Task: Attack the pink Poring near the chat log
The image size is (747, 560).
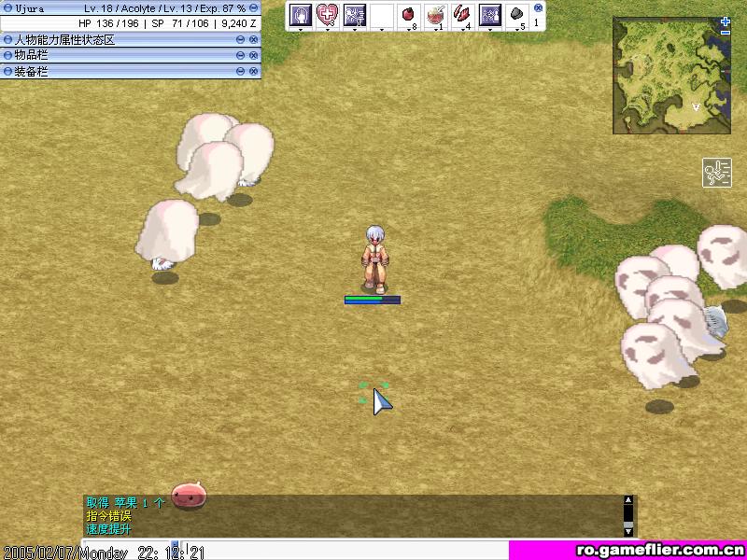Action: [190, 495]
